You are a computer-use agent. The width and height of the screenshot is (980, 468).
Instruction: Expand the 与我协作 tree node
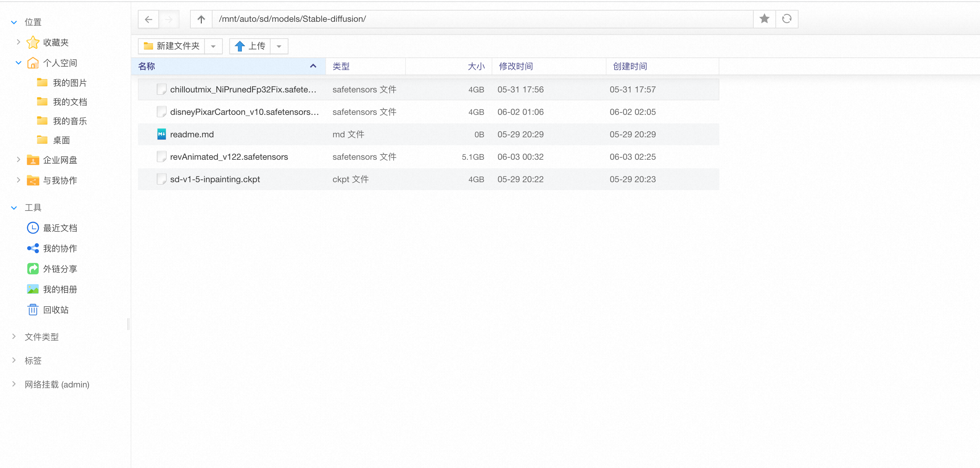(x=18, y=180)
